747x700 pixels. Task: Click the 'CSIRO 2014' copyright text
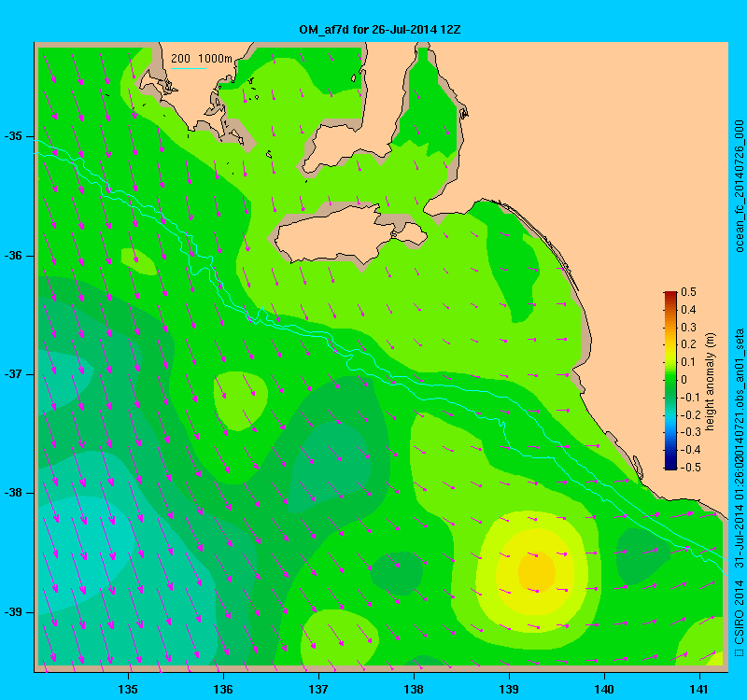739,612
